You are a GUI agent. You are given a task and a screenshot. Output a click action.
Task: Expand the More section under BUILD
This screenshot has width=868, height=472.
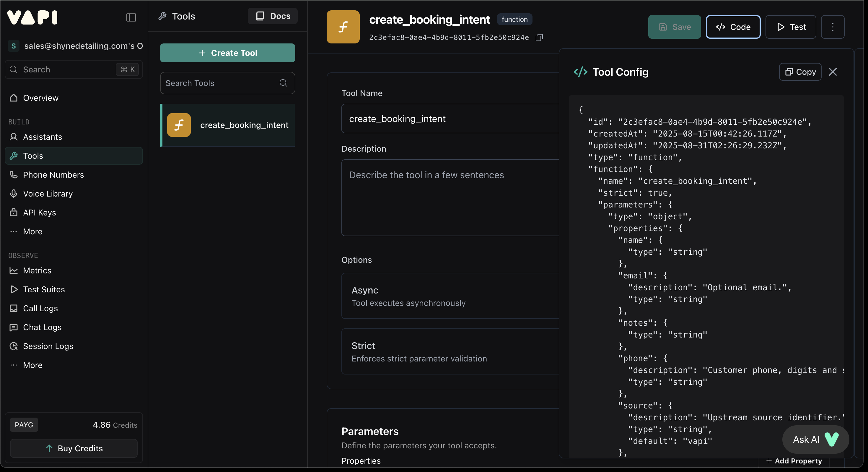[32, 231]
